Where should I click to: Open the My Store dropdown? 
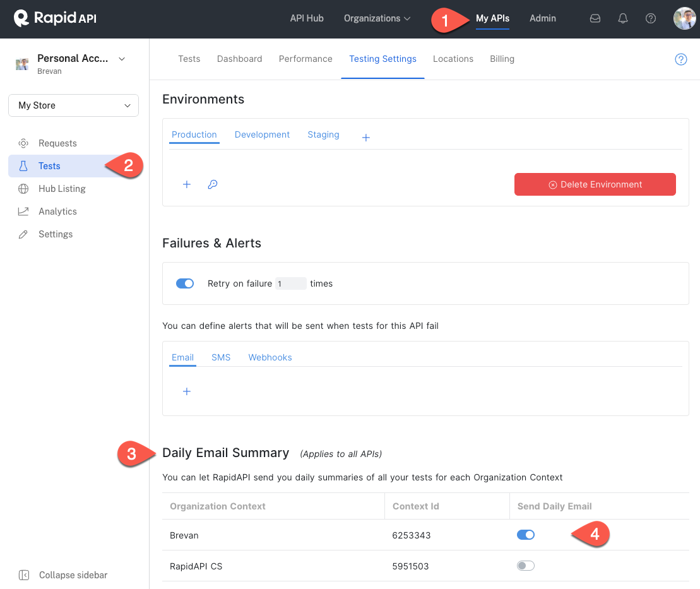coord(74,105)
